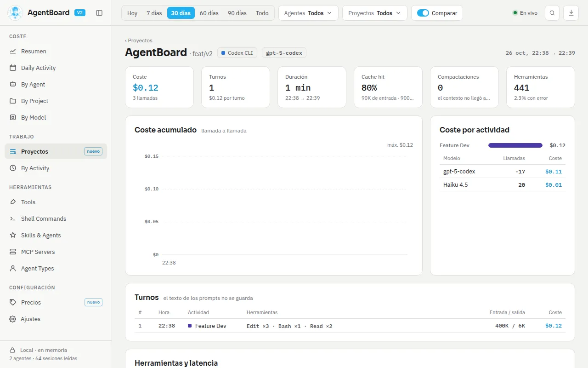
Task: Select the 7 días range option
Action: [x=154, y=13]
